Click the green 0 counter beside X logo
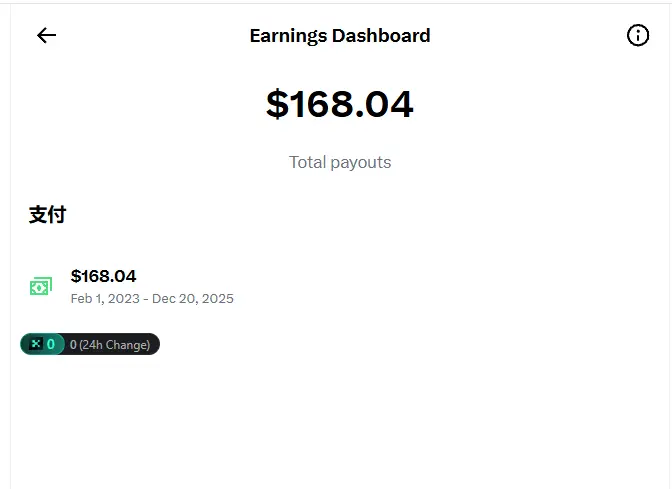The width and height of the screenshot is (672, 489). [51, 344]
